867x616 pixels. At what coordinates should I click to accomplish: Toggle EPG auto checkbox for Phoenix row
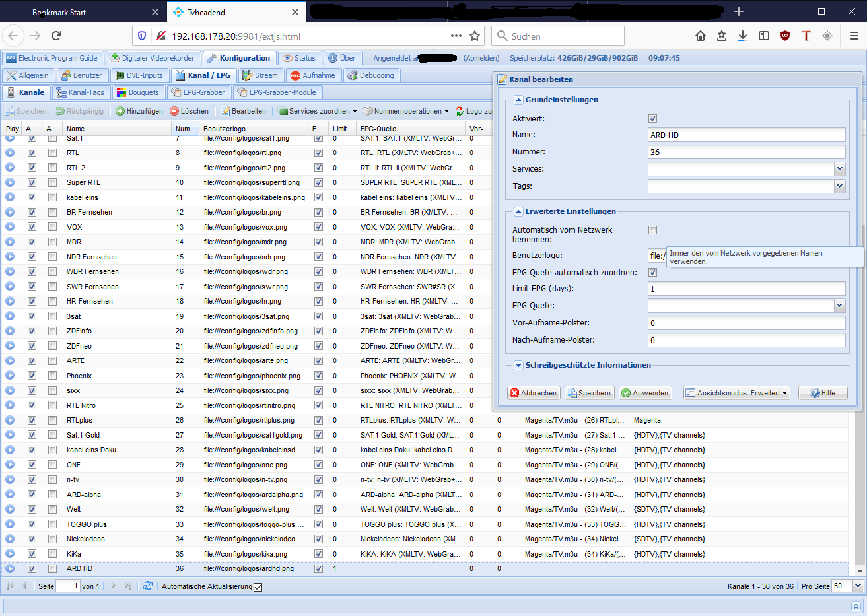(x=318, y=376)
